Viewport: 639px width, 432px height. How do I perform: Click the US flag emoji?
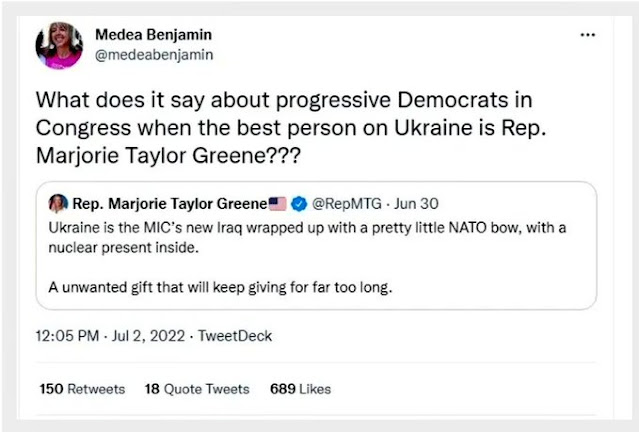pos(277,203)
